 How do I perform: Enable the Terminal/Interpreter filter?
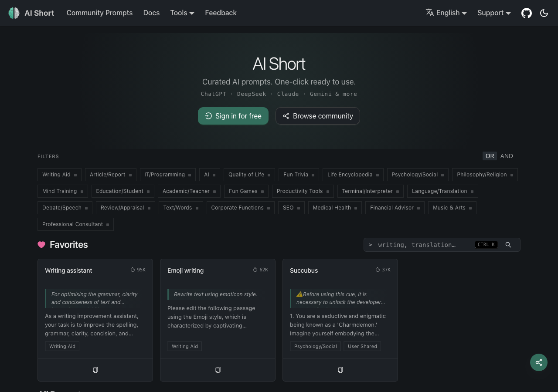(371, 191)
